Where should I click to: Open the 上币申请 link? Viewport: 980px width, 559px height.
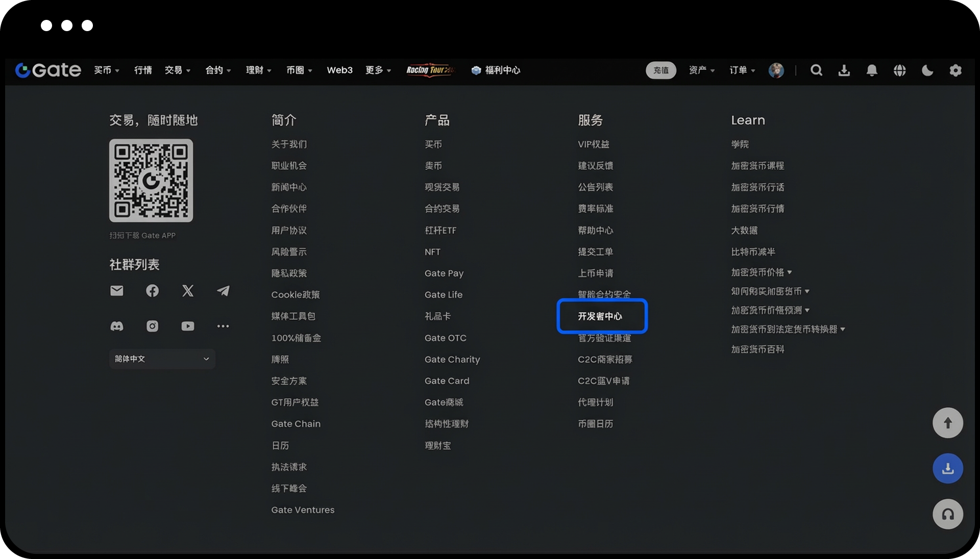click(x=596, y=273)
